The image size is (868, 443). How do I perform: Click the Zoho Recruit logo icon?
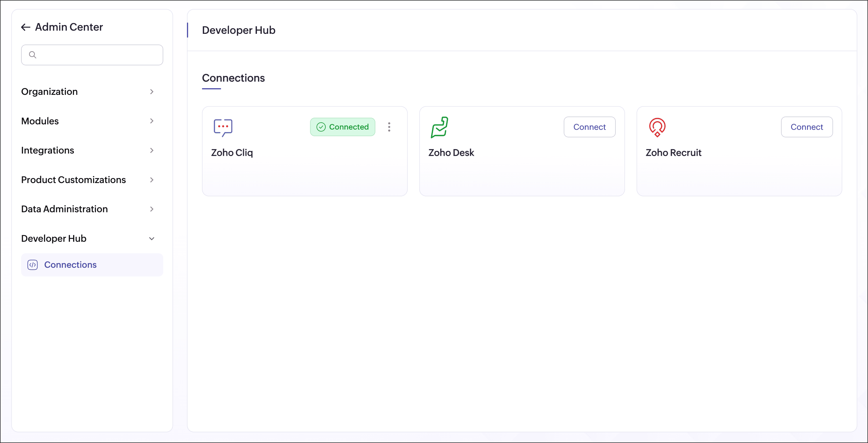click(x=657, y=127)
